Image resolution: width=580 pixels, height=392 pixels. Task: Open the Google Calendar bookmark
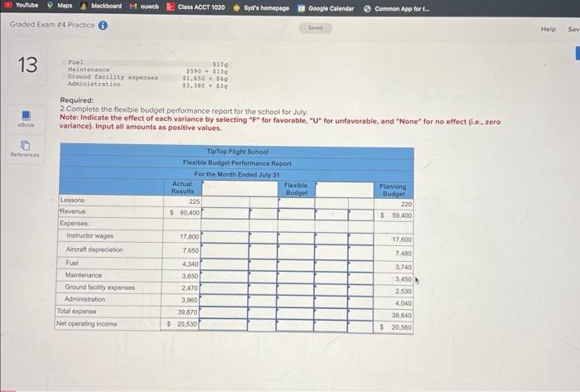326,8
